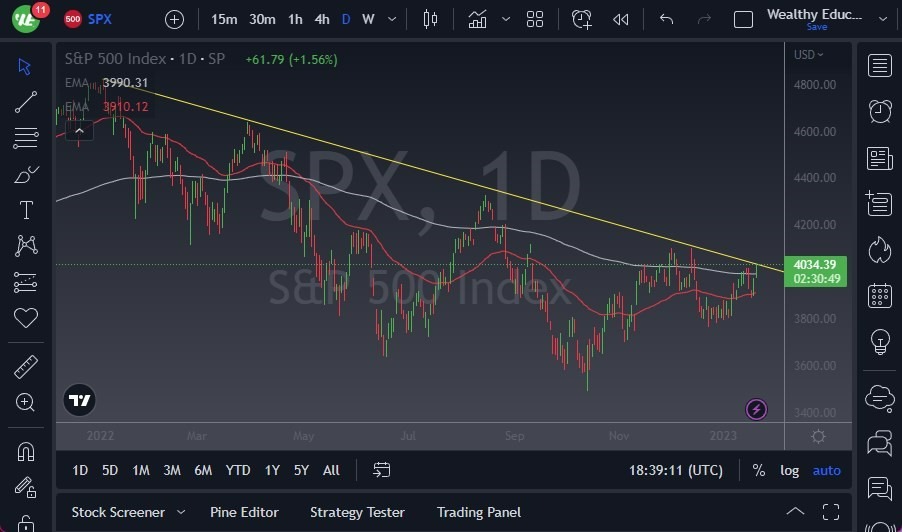Toggle magnet mode in the left toolbar

coord(26,451)
